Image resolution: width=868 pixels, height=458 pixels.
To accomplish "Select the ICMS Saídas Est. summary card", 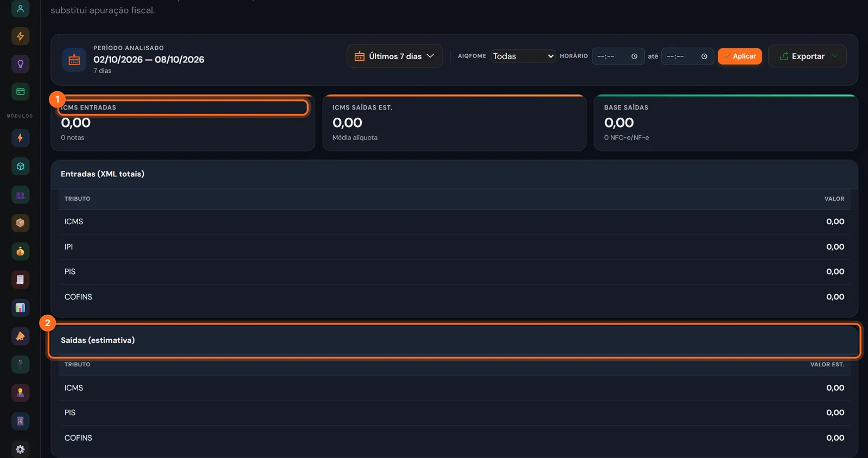I will (455, 123).
